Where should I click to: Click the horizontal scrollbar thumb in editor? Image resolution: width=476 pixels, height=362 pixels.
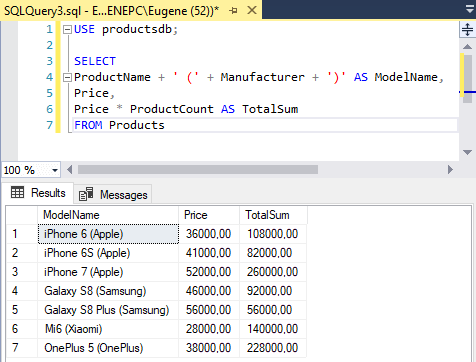click(x=198, y=170)
